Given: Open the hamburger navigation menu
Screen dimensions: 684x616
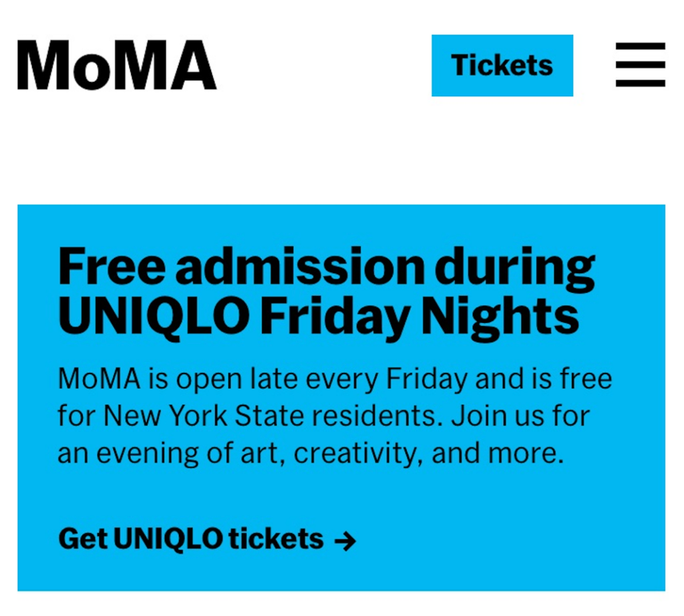Looking at the screenshot, I should click(640, 65).
